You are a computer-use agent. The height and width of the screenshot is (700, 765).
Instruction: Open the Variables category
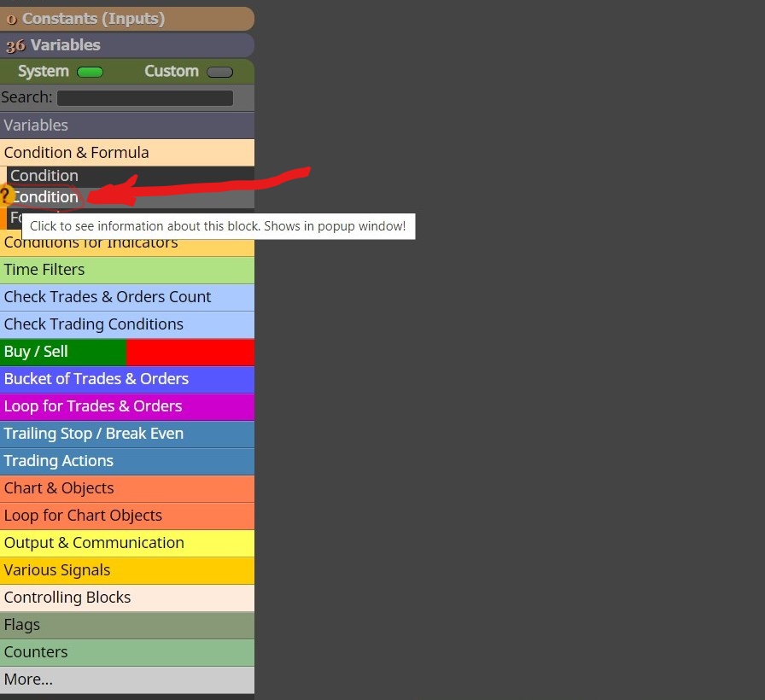pos(127,125)
